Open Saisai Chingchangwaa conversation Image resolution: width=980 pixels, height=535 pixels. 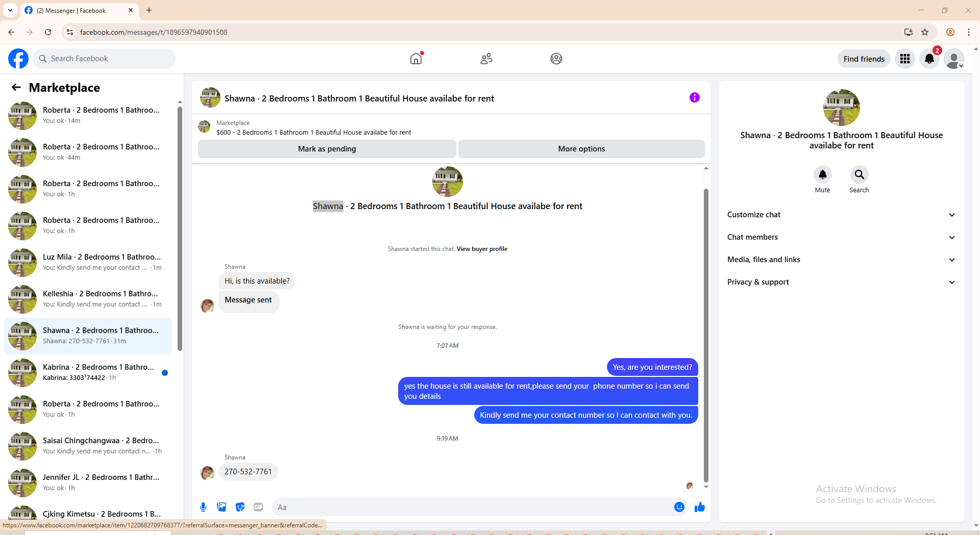[88, 446]
